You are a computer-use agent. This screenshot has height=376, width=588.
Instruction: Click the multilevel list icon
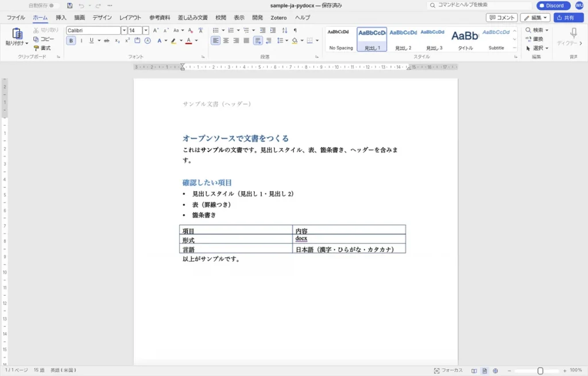click(246, 30)
